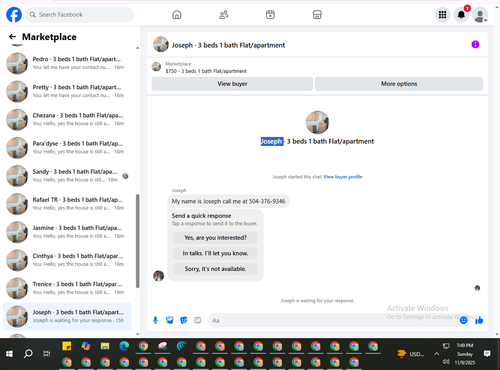Image resolution: width=500 pixels, height=370 pixels.
Task: Click the View buyer button
Action: 232,84
